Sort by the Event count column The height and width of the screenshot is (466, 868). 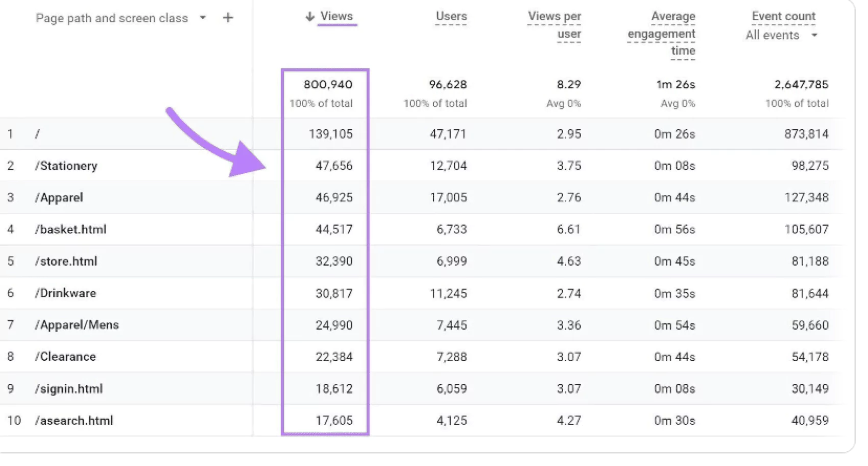[x=783, y=16]
